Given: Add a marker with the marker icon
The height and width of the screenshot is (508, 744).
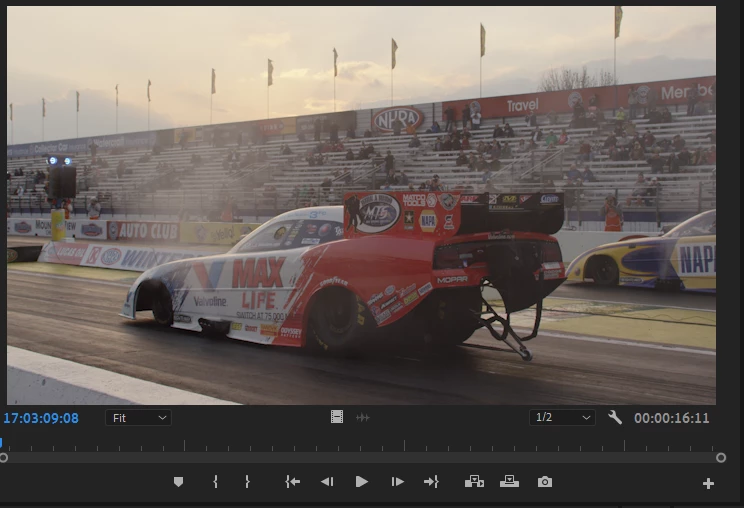Looking at the screenshot, I should 178,482.
